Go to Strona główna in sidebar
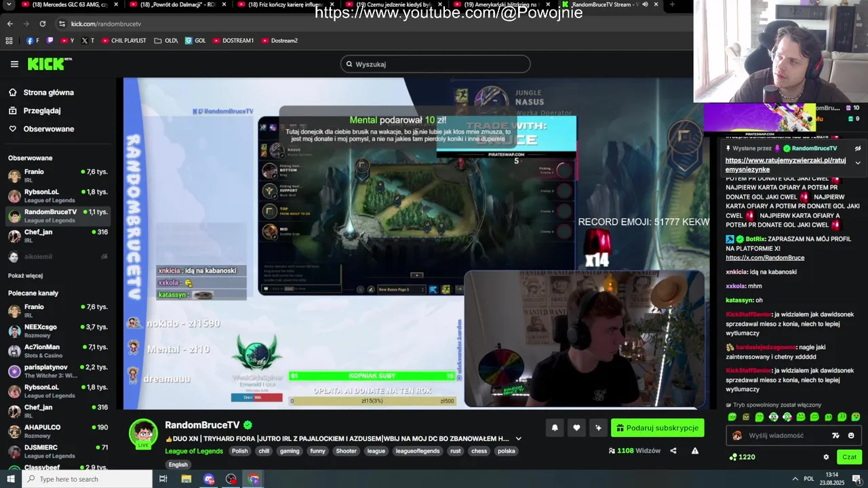 tap(41, 92)
